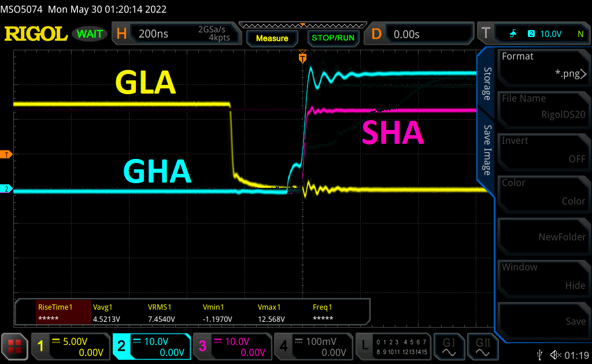Click the cyan GHA waveform label

point(157,171)
